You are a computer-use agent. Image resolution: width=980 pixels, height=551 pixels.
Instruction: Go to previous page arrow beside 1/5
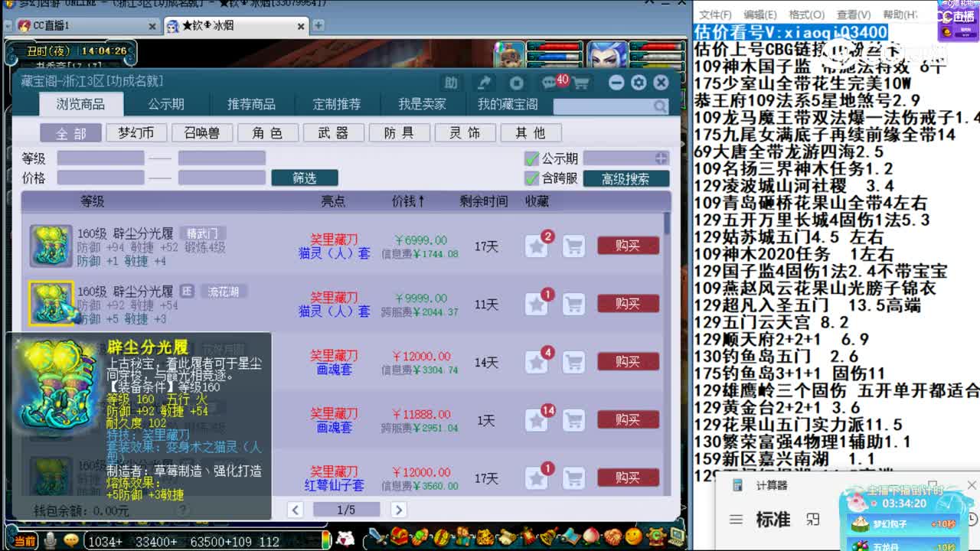click(x=295, y=509)
